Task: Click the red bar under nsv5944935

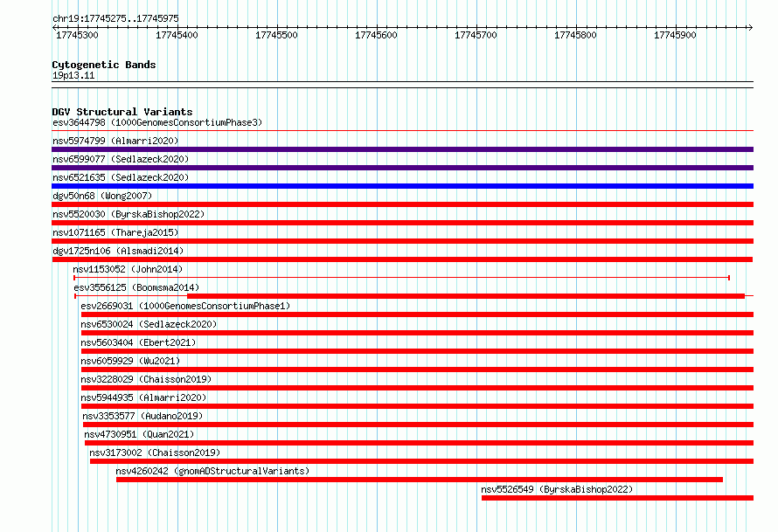Action: 417,406
